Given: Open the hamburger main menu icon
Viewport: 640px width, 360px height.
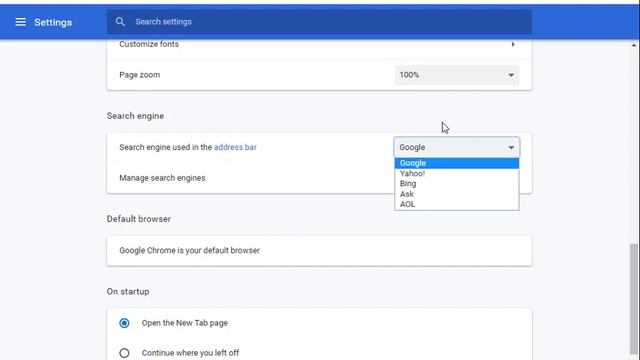Looking at the screenshot, I should (20, 22).
